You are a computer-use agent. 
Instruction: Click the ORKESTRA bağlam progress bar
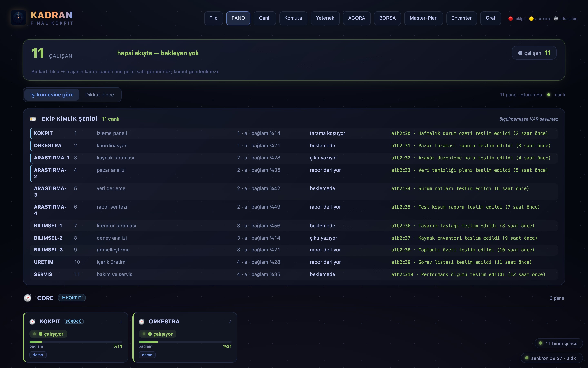(x=185, y=342)
